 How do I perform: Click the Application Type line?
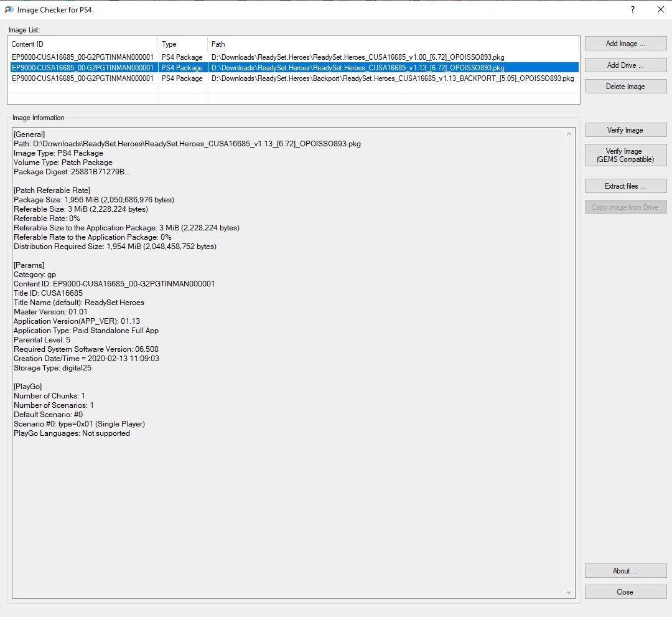click(x=86, y=331)
